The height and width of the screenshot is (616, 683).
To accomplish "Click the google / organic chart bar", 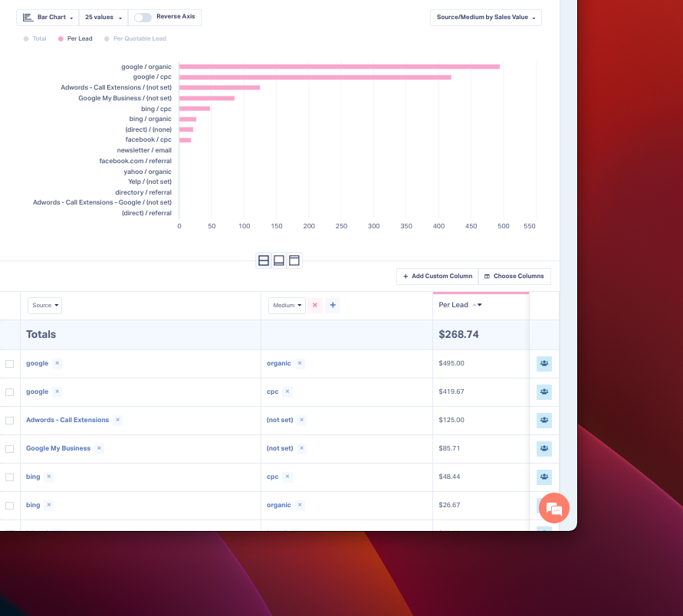I will click(x=340, y=67).
